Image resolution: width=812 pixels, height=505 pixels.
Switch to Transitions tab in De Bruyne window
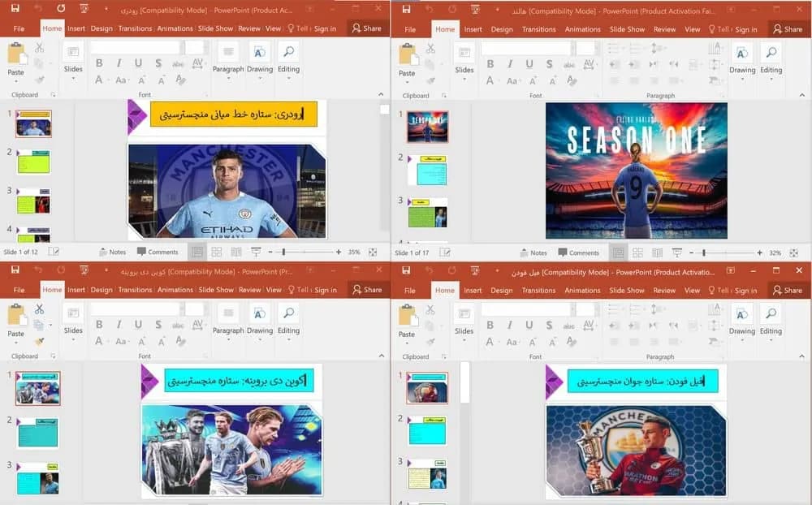click(135, 290)
